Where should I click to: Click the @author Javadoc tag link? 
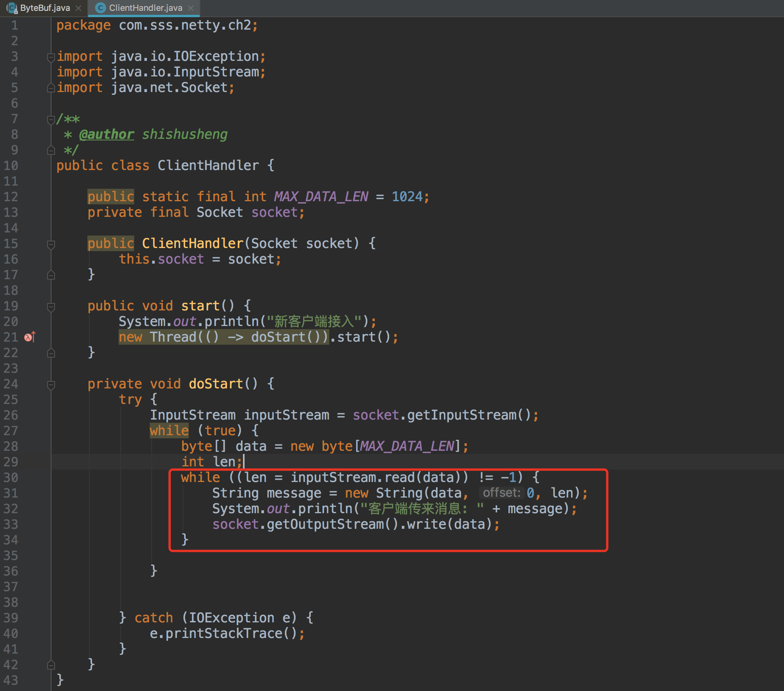(x=106, y=135)
